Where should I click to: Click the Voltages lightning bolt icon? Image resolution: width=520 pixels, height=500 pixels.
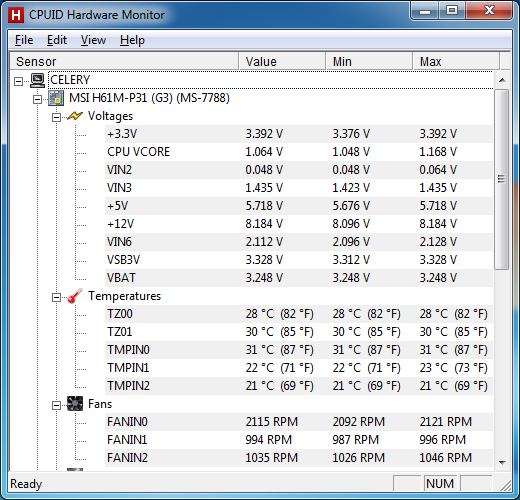[x=75, y=116]
